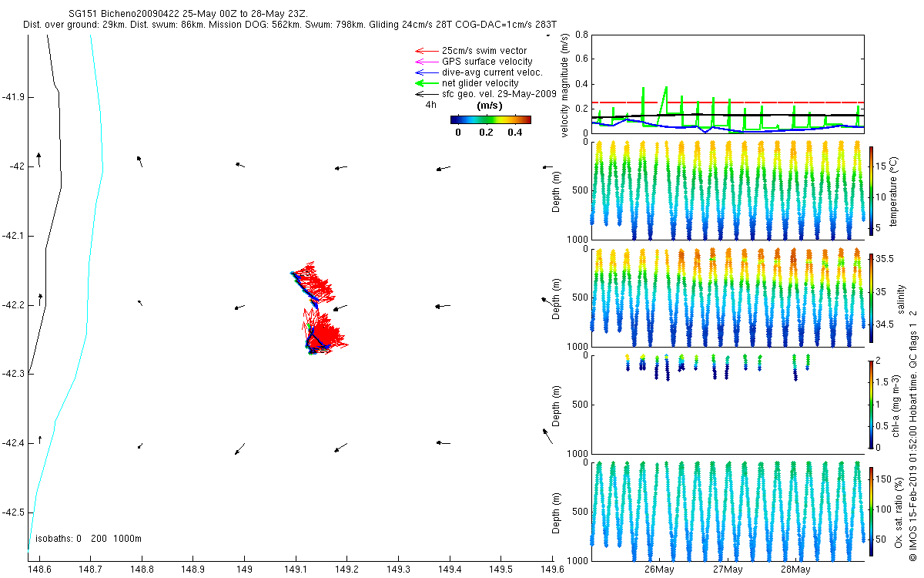The width and height of the screenshot is (924, 578).
Task: Click the 28May tick label on the time axis
Action: [796, 570]
